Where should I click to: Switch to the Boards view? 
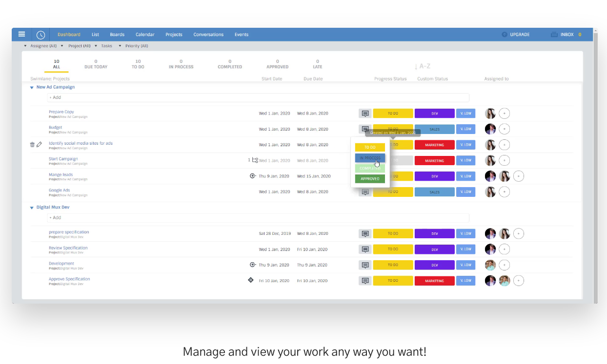[117, 35]
